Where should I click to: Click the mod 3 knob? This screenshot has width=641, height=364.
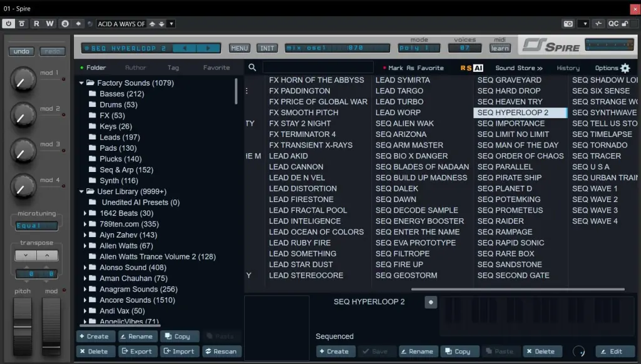point(23,151)
